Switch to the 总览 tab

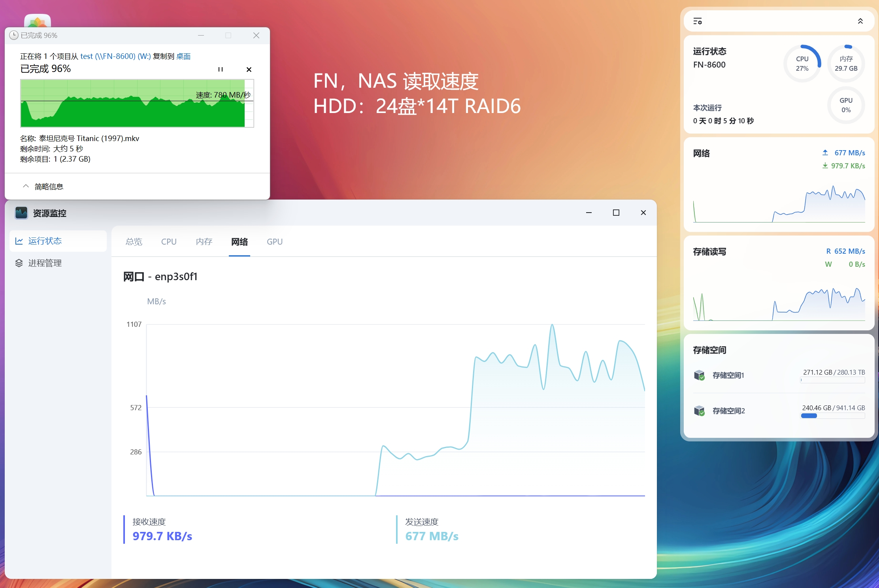pyautogui.click(x=134, y=242)
